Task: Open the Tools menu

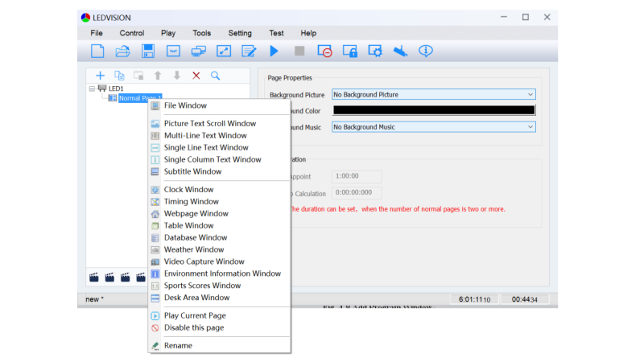Action: [x=202, y=33]
